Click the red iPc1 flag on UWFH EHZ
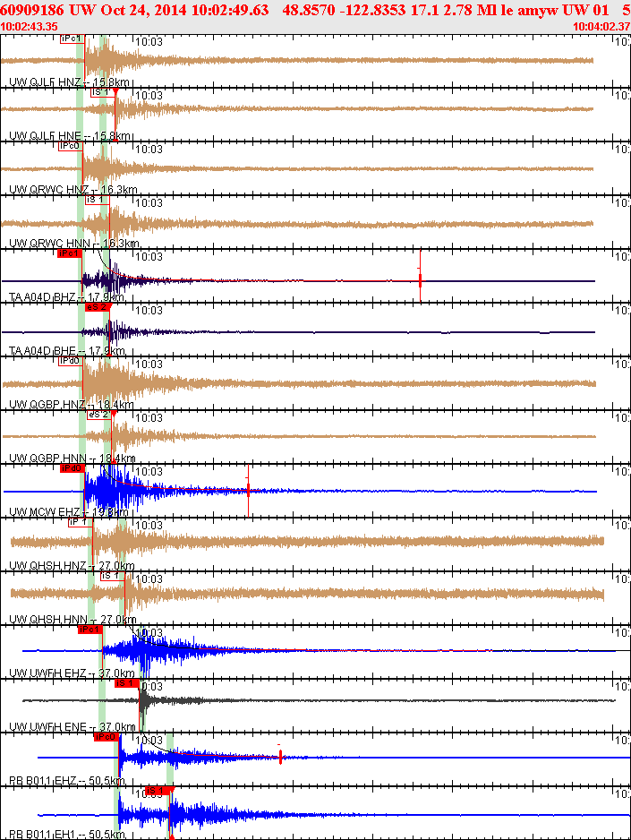 coord(90,629)
